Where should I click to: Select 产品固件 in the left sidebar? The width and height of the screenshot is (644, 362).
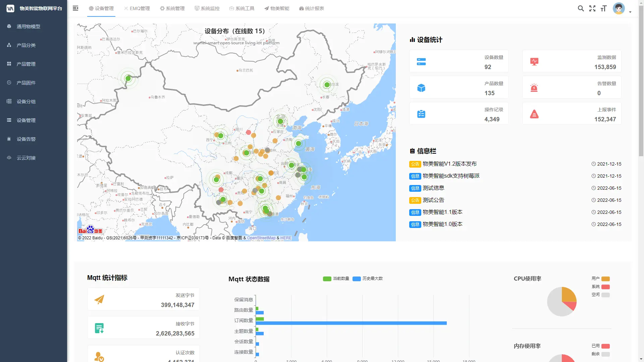coord(27,83)
